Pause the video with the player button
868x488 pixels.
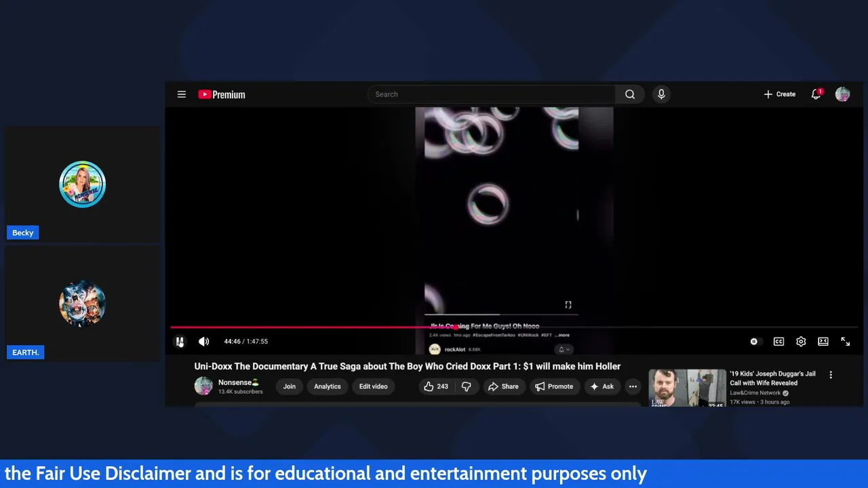point(180,342)
